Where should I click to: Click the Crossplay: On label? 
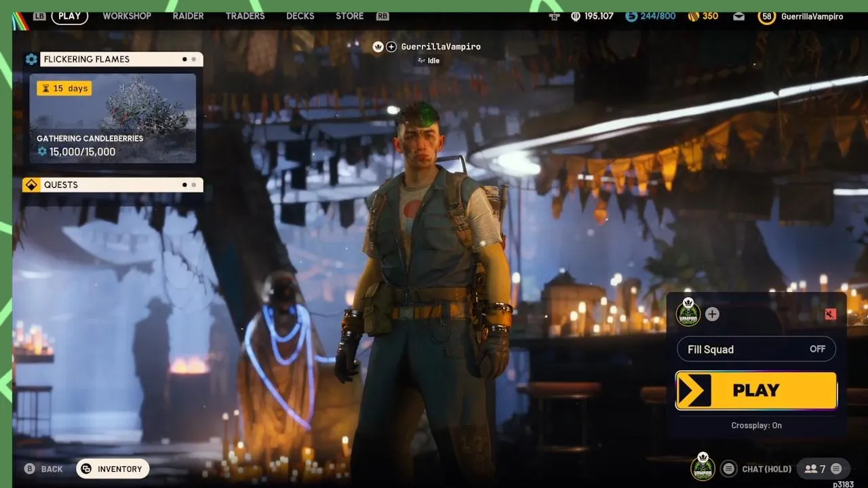coord(756,426)
